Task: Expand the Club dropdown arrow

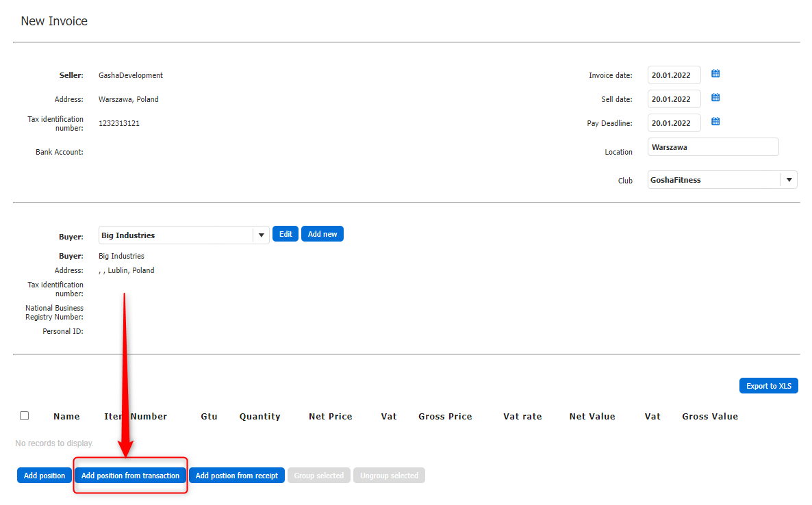Action: pos(789,180)
